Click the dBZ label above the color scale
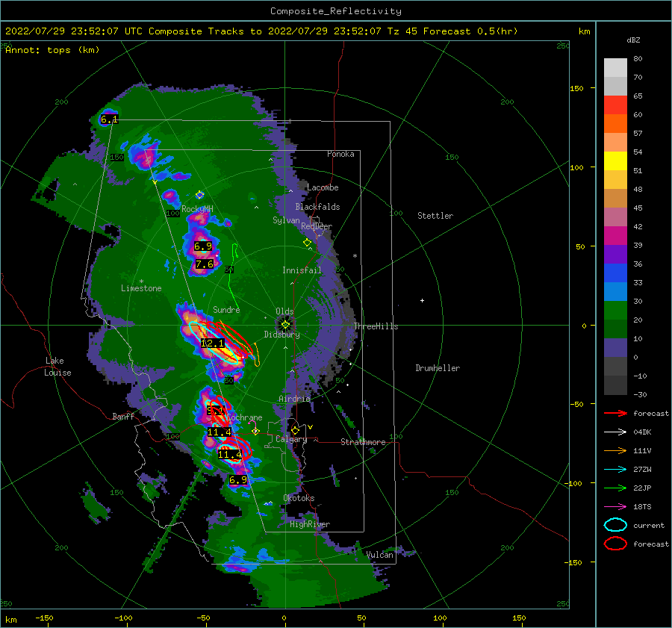Screen dimensions: 672x628 (633, 40)
